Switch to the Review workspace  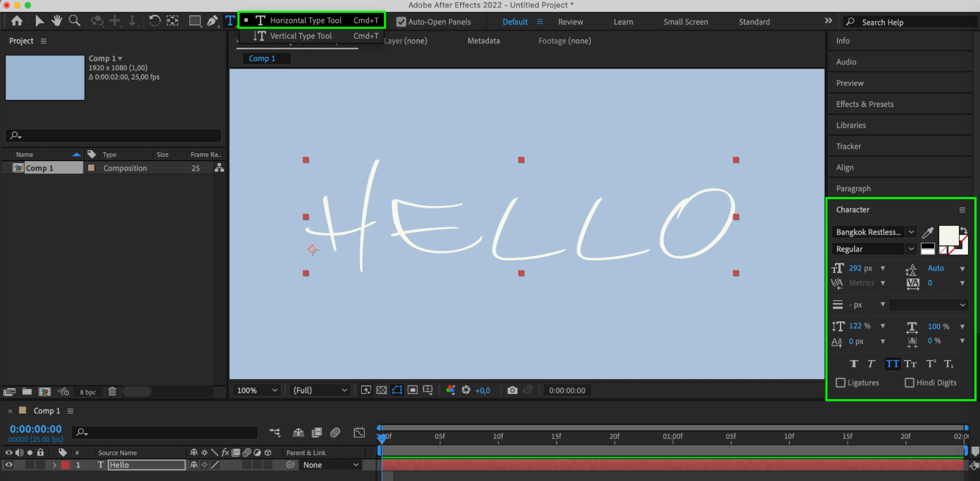570,22
